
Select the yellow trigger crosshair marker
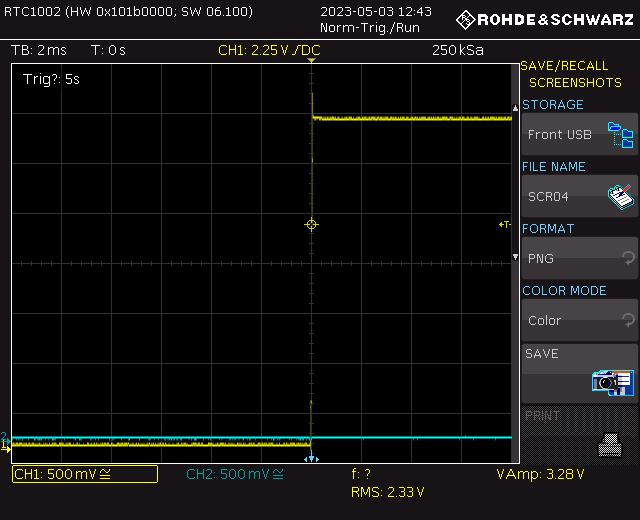pyautogui.click(x=311, y=224)
